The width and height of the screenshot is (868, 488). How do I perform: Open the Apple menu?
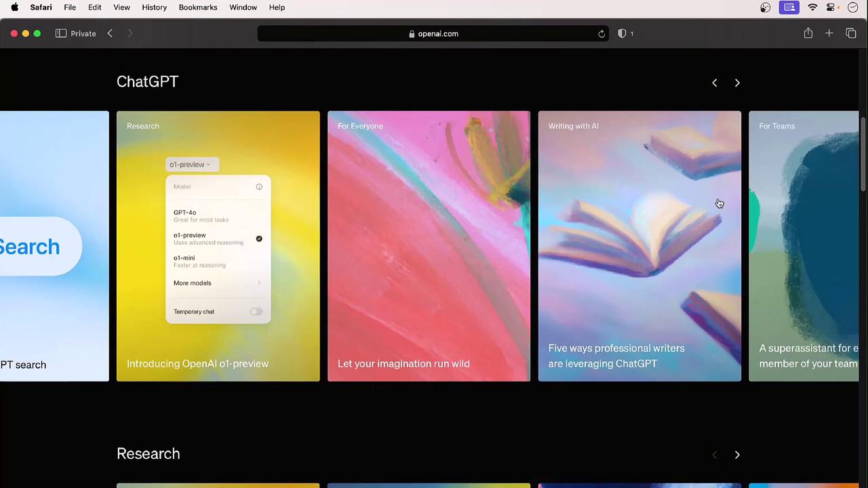click(x=14, y=7)
